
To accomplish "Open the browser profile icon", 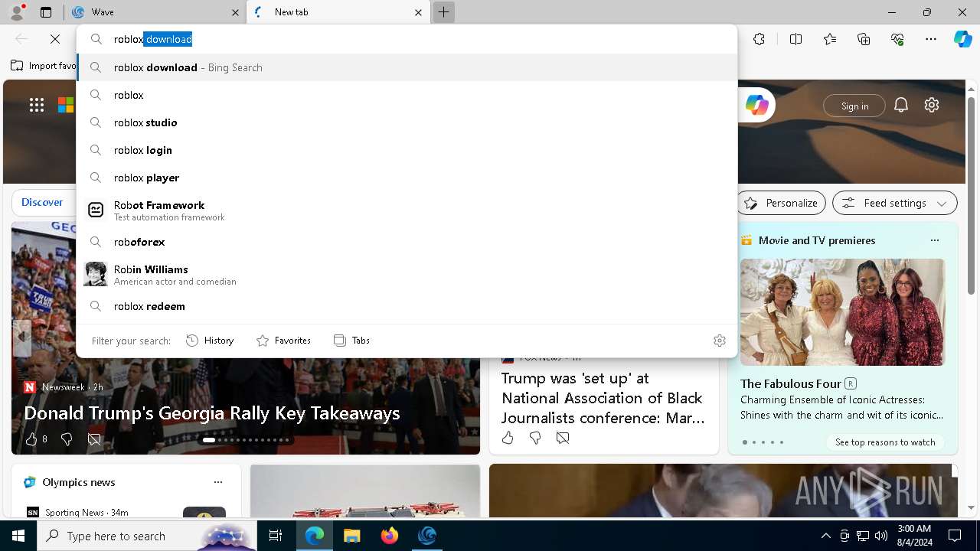I will coord(16,12).
